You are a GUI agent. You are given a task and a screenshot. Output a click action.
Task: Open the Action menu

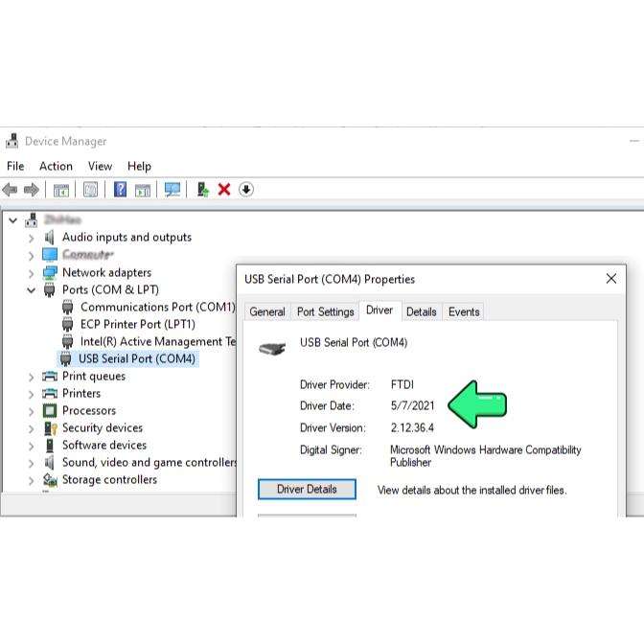(x=56, y=166)
